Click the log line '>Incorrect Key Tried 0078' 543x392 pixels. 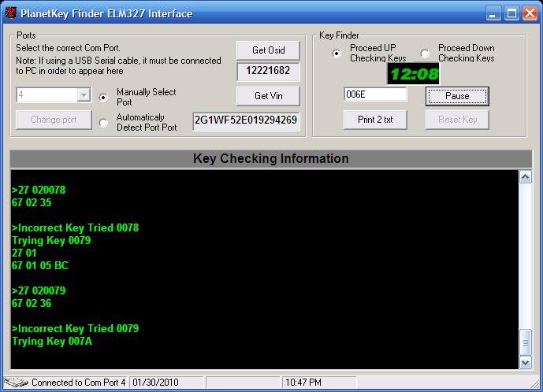75,227
